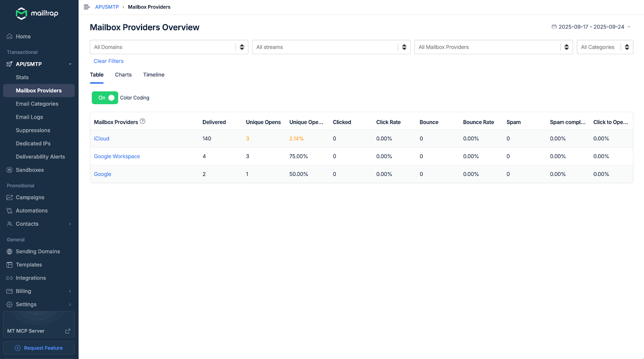Open the MT MCP Server button

pos(39,324)
